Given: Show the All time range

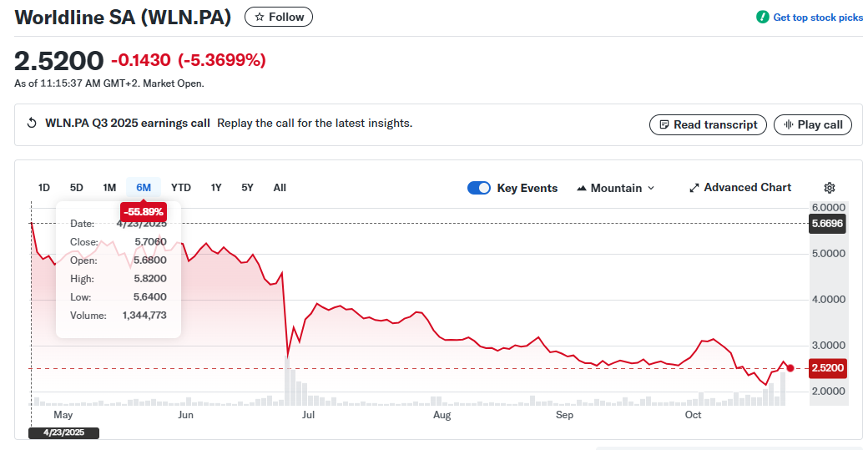Looking at the screenshot, I should 280,188.
